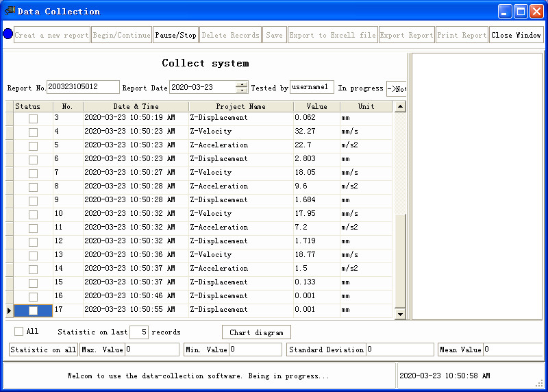This screenshot has height=392, width=548.
Task: Click the Min. Value field
Action: click(x=255, y=350)
